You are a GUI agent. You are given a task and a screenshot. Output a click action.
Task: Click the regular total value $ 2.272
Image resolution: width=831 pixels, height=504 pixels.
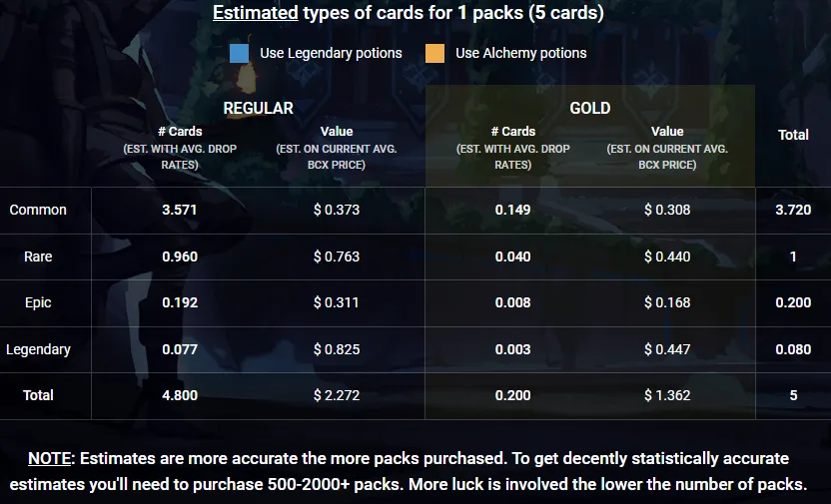pyautogui.click(x=337, y=395)
